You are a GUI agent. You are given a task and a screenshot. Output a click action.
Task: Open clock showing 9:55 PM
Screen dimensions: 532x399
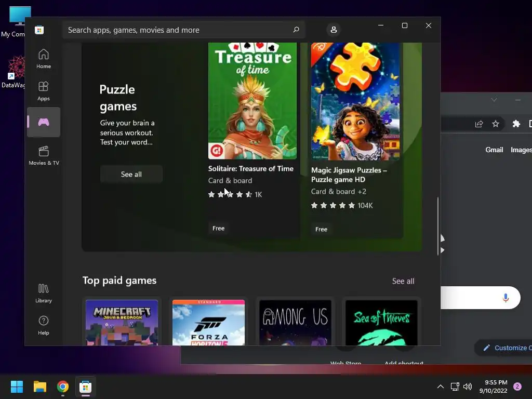(x=494, y=387)
